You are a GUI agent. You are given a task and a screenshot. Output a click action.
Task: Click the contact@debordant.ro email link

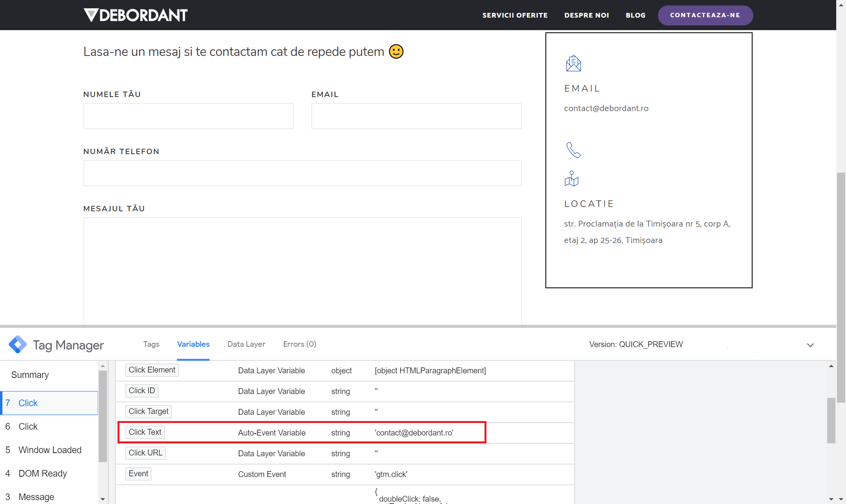[606, 108]
